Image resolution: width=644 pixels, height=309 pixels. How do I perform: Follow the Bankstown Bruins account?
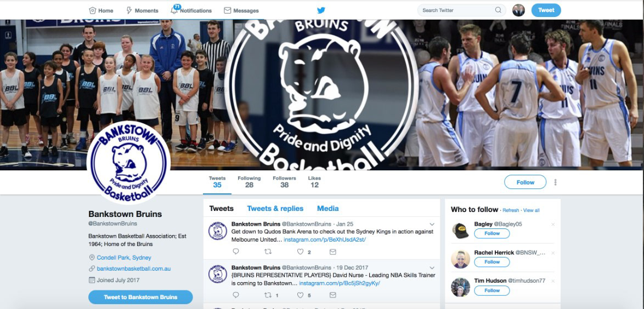pyautogui.click(x=526, y=182)
